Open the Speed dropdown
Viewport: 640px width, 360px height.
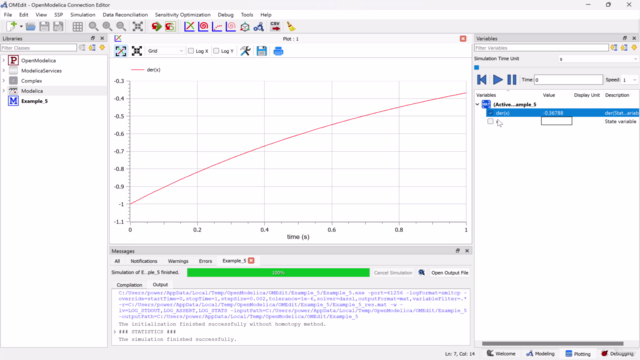point(629,80)
